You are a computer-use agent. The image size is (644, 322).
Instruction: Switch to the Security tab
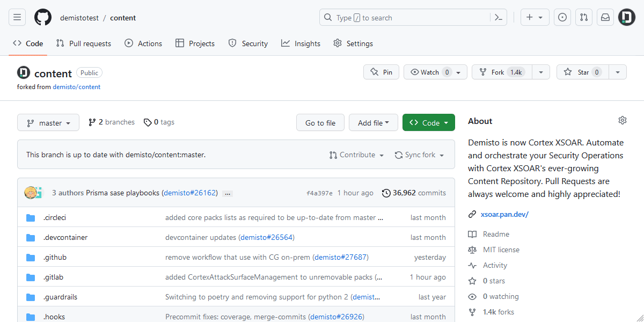coord(248,43)
